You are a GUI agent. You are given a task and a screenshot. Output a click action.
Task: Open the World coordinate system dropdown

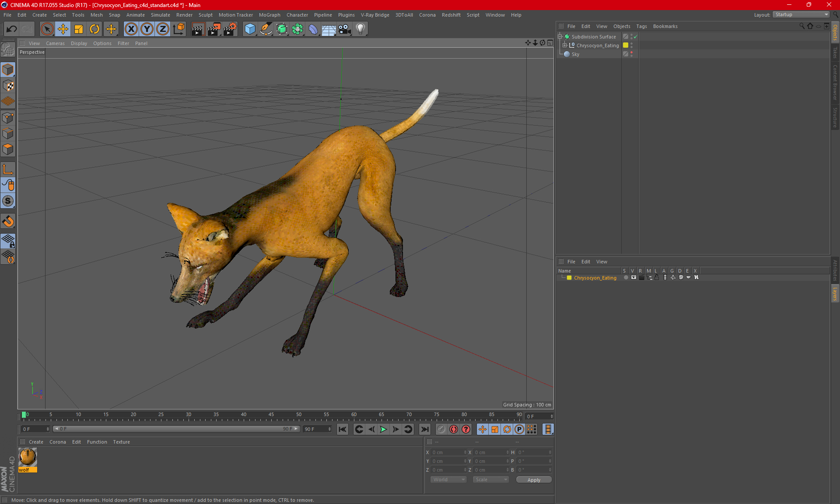tap(448, 479)
